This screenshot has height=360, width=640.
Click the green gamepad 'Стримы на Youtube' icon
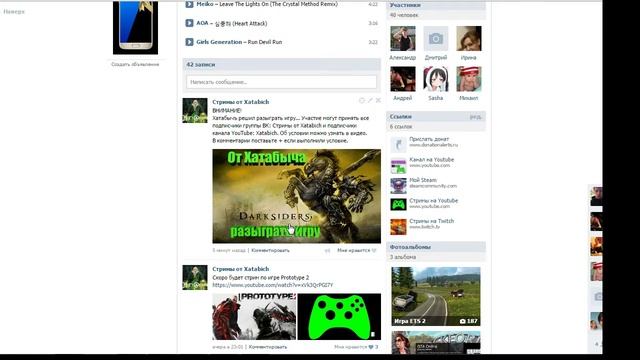click(398, 205)
